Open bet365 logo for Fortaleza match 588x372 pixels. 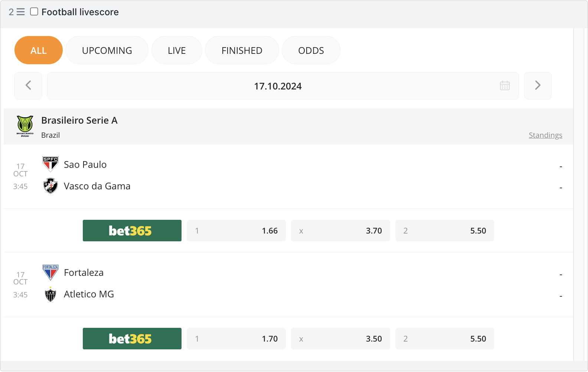coord(132,339)
